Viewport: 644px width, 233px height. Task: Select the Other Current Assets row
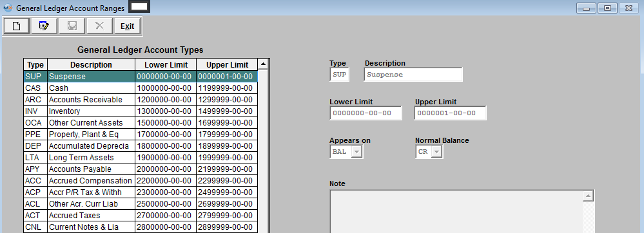(141, 123)
